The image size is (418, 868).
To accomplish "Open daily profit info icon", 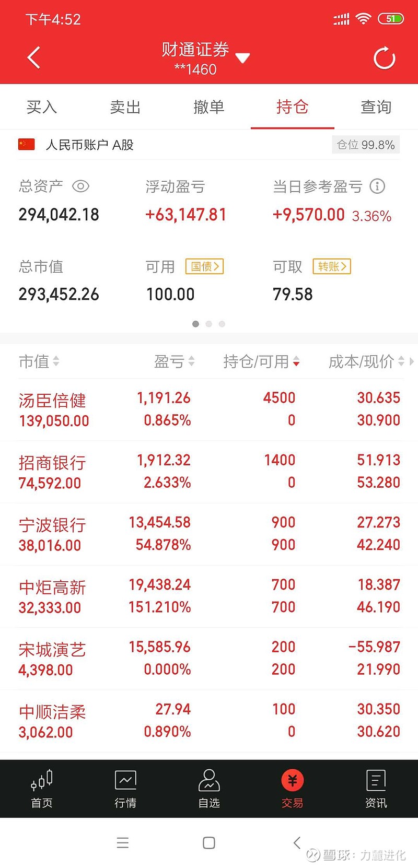I will (x=377, y=186).
